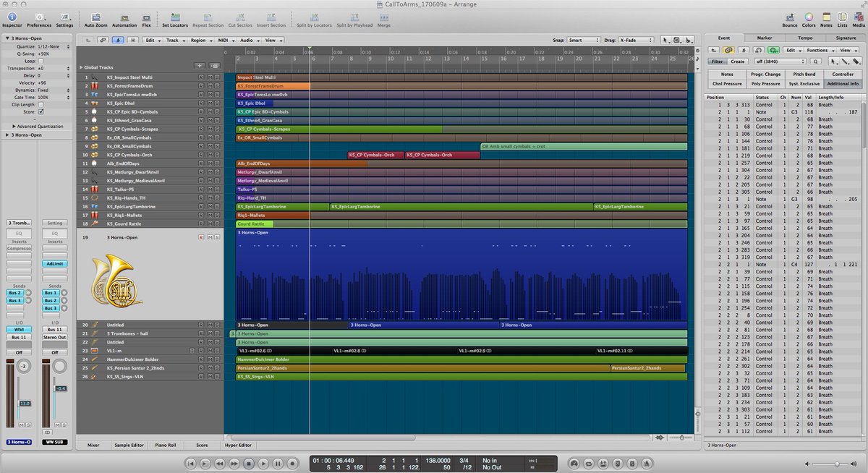Open the Event list Functions menu
868x473 pixels.
tap(820, 51)
